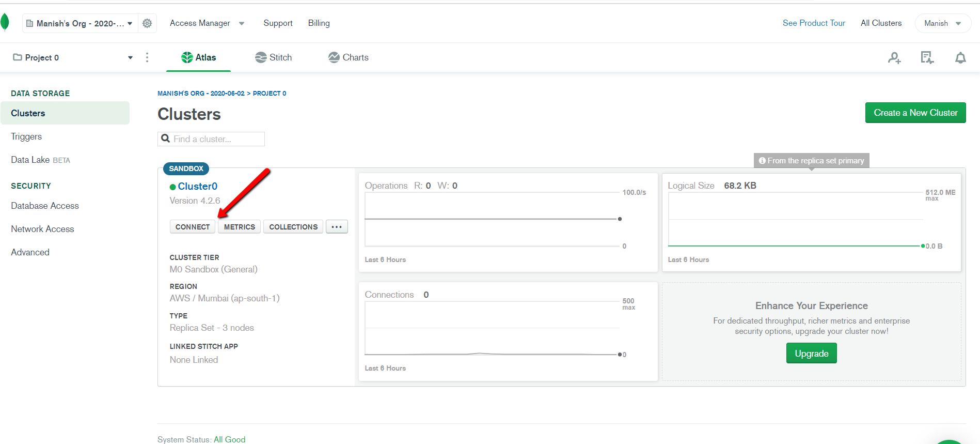The height and width of the screenshot is (444, 980).
Task: Open cluster more options ellipsis button
Action: pos(337,227)
